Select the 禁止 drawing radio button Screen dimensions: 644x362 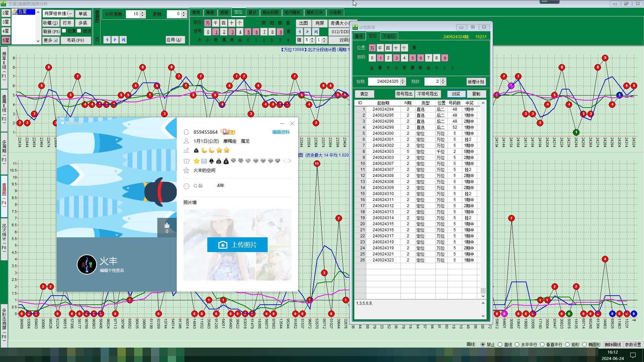483,345
